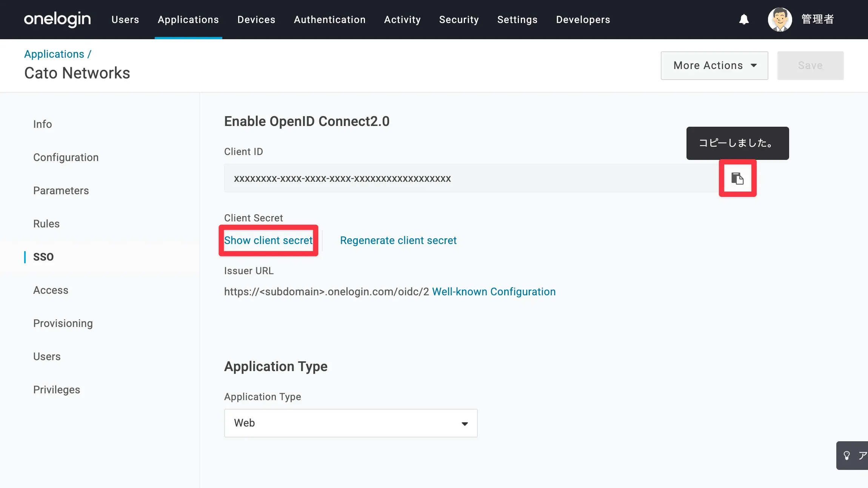The height and width of the screenshot is (488, 868).
Task: Open the notifications bell icon
Action: click(743, 19)
